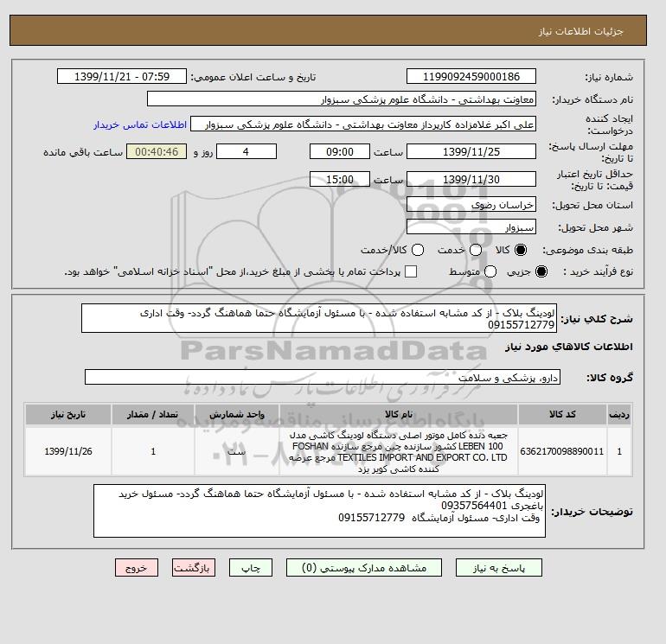Click the خروج exit button
The image size is (666, 644).
pyautogui.click(x=137, y=568)
